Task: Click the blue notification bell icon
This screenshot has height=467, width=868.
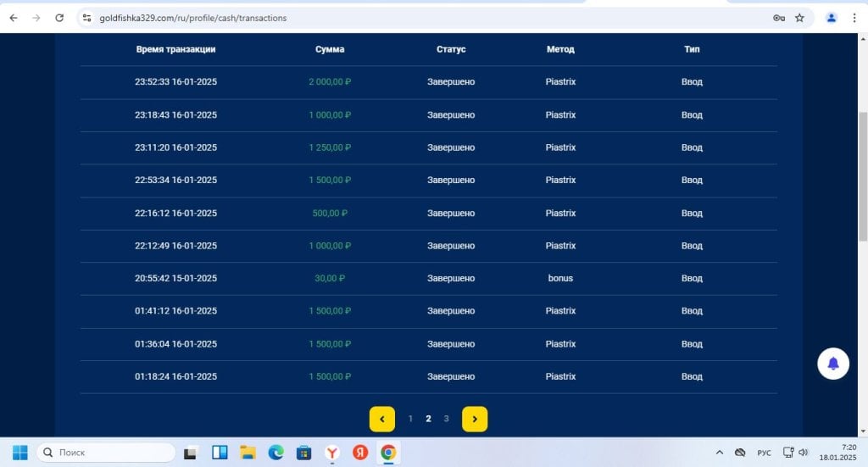Action: pos(832,364)
